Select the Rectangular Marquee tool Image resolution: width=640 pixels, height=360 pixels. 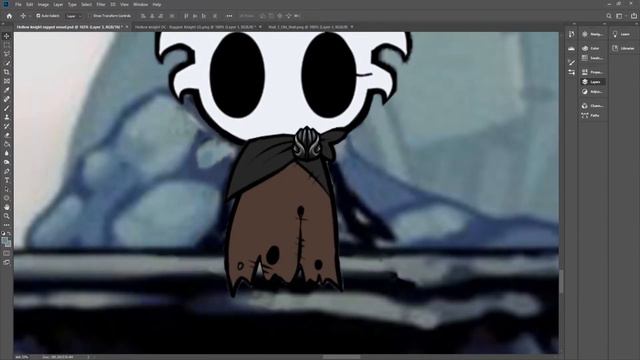pos(7,45)
